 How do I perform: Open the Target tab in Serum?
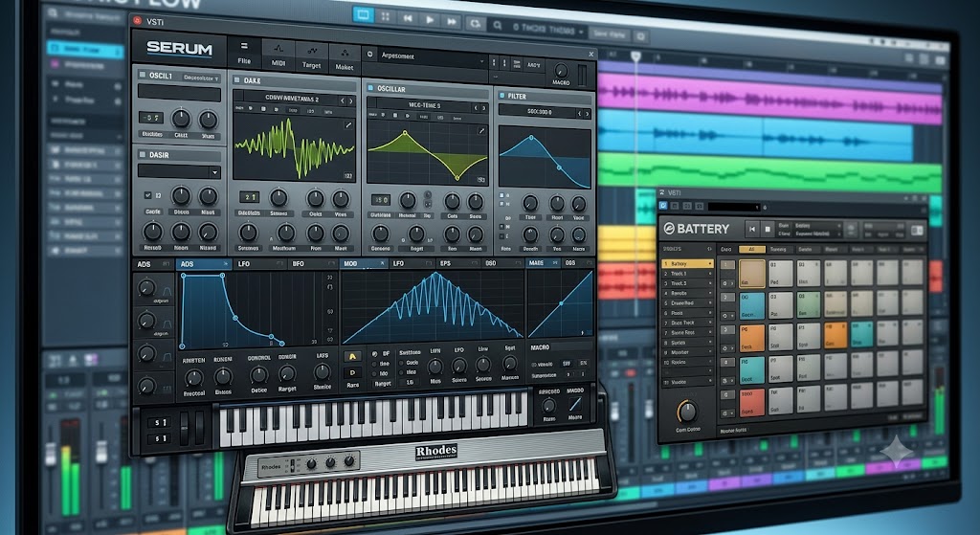311,56
